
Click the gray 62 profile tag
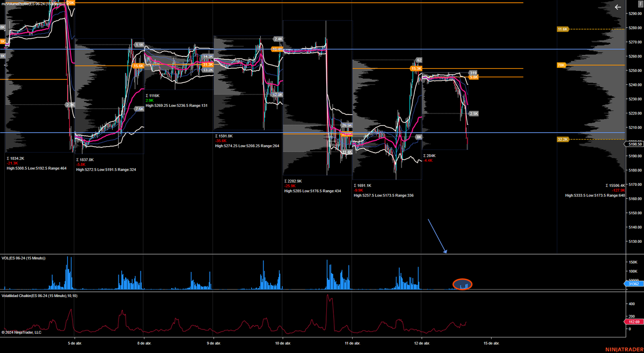pyautogui.click(x=419, y=60)
